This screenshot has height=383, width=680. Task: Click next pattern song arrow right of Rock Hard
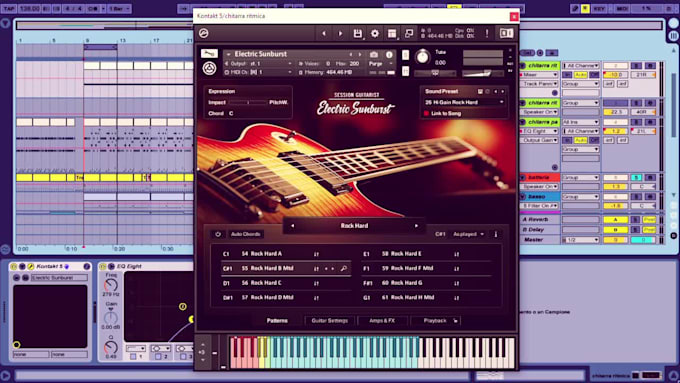[416, 226]
